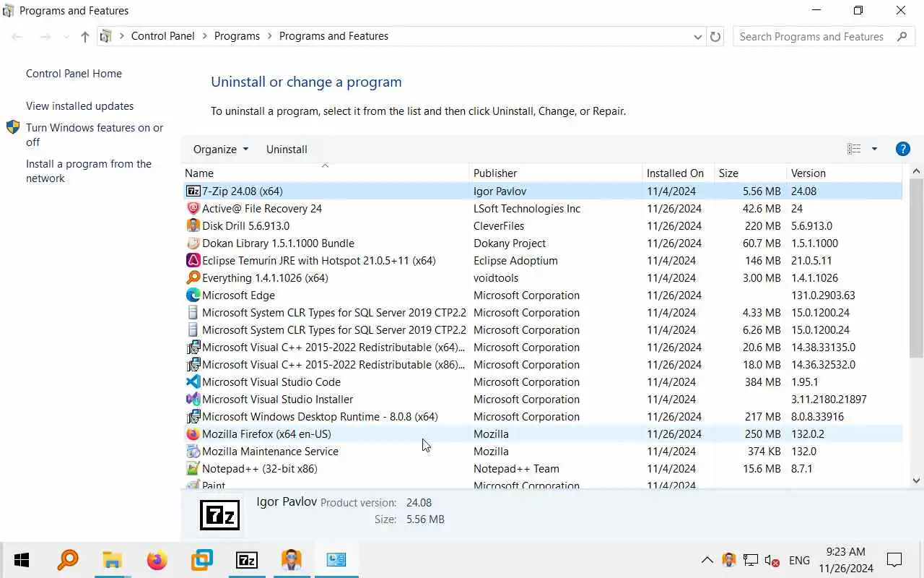The height and width of the screenshot is (578, 924).
Task: Click the Microsoft Visual Studio Code icon
Action: coord(193,382)
